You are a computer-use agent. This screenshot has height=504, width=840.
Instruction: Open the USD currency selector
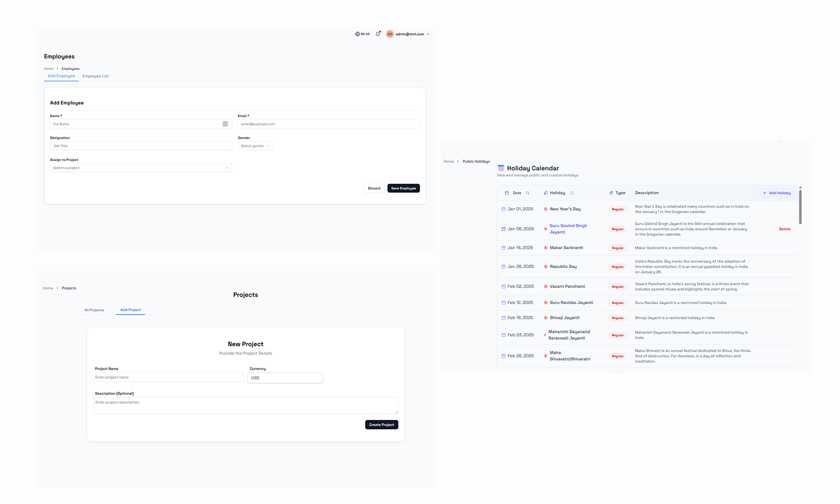[285, 377]
